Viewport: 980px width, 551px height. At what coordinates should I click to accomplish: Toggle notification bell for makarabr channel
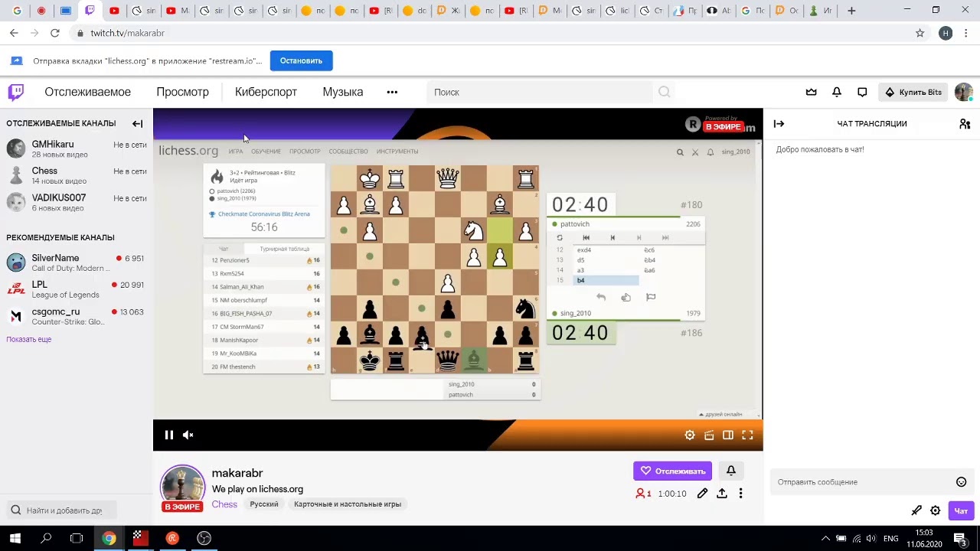tap(731, 471)
